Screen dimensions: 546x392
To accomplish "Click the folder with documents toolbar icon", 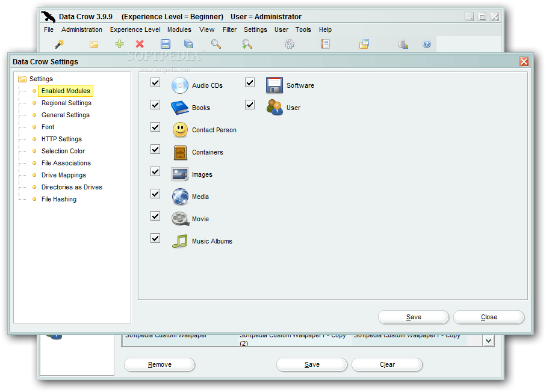I will [x=364, y=44].
